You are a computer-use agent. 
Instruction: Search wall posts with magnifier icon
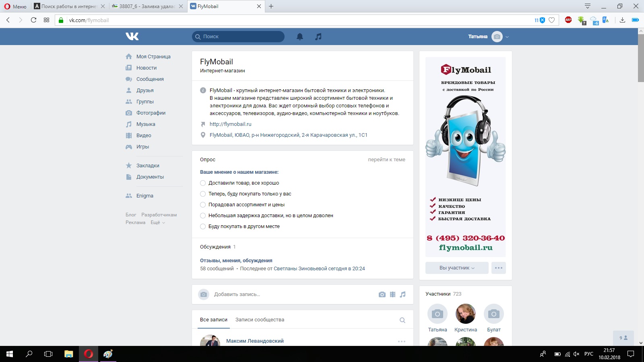402,320
